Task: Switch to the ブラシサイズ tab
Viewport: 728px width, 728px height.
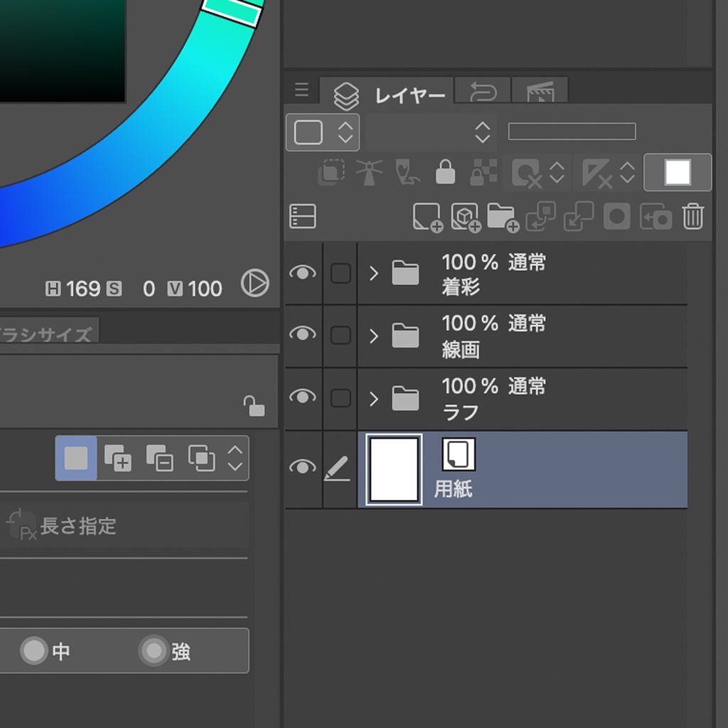Action: 49,331
